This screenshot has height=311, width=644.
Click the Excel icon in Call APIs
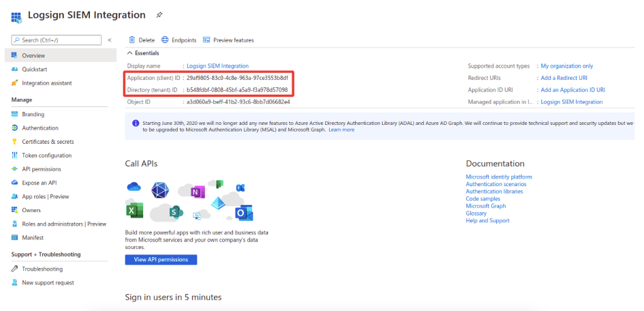(135, 211)
